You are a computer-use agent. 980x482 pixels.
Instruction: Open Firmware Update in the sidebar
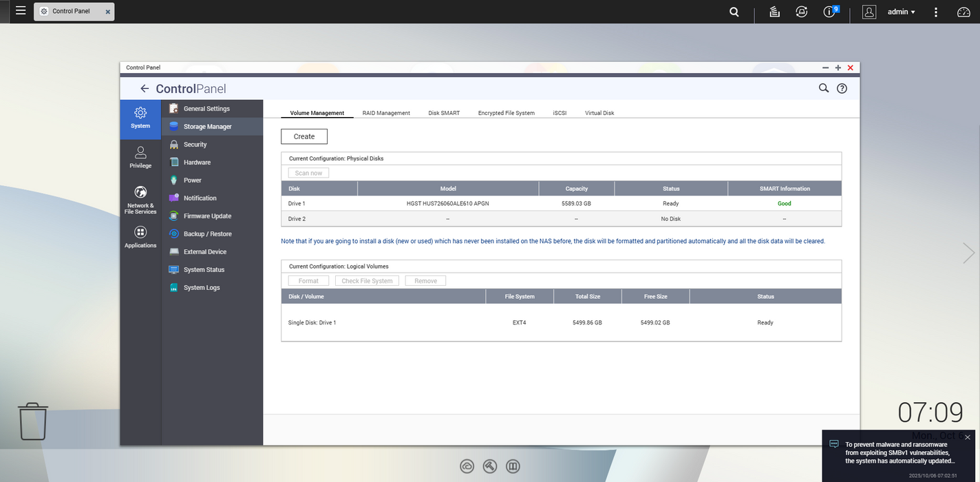coord(207,216)
